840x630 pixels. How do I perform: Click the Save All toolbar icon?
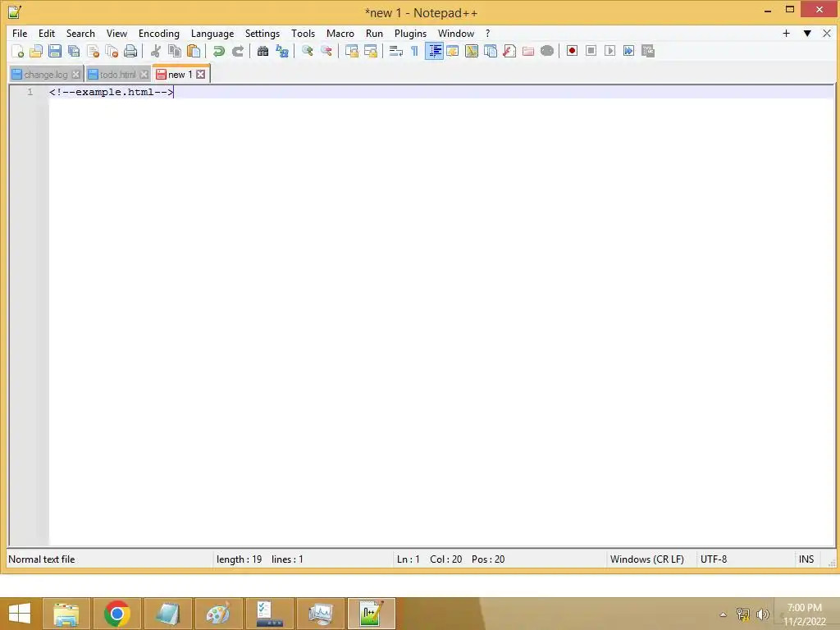tap(74, 51)
